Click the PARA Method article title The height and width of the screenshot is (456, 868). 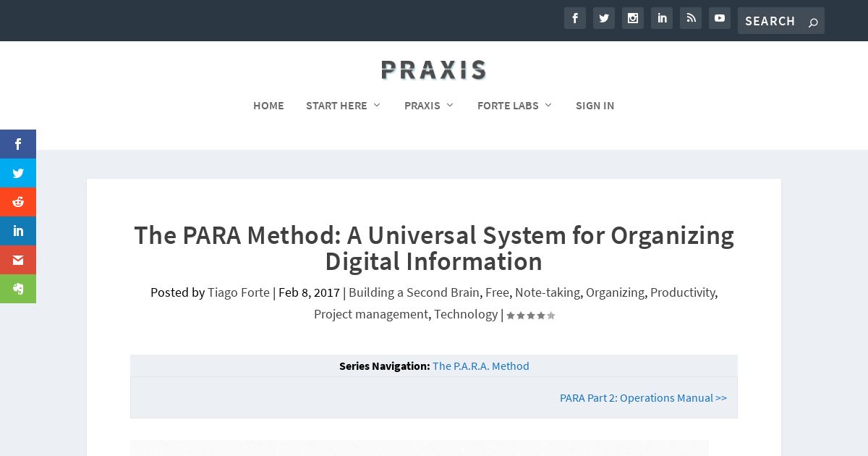(x=434, y=248)
